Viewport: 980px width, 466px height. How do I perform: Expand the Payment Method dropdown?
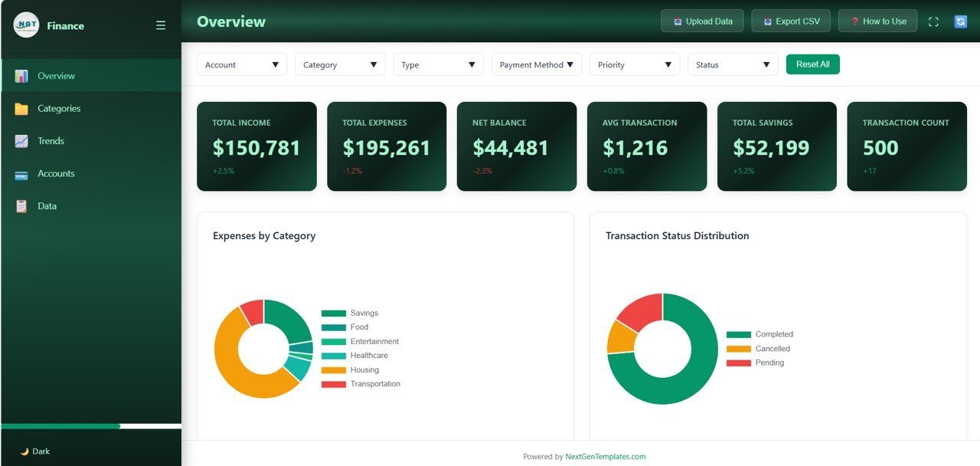(x=536, y=64)
